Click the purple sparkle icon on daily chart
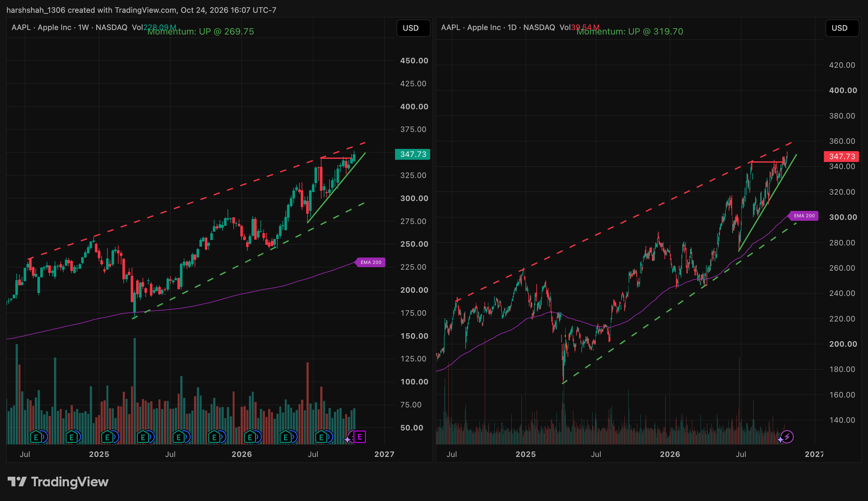The image size is (868, 501). click(780, 440)
